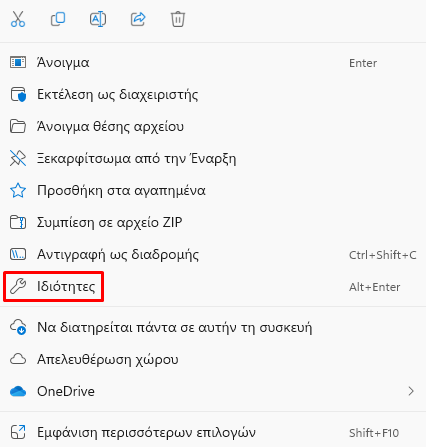Click the Cut scissors icon

[18, 19]
